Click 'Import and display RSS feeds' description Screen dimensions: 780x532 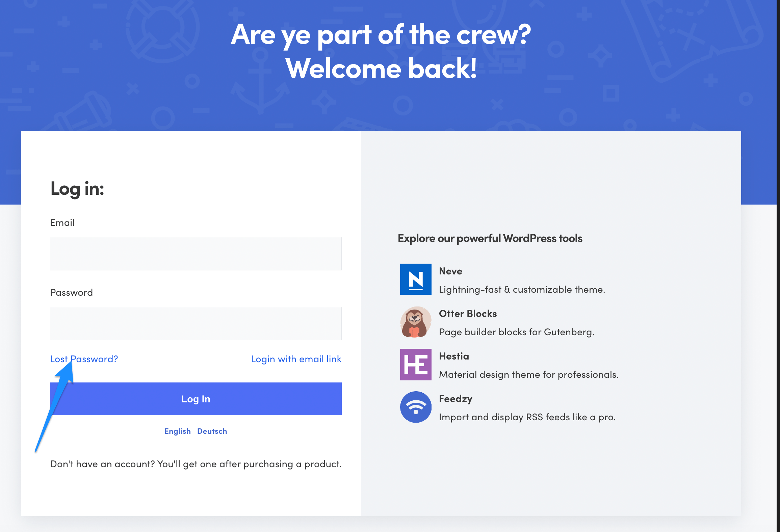[x=527, y=417]
